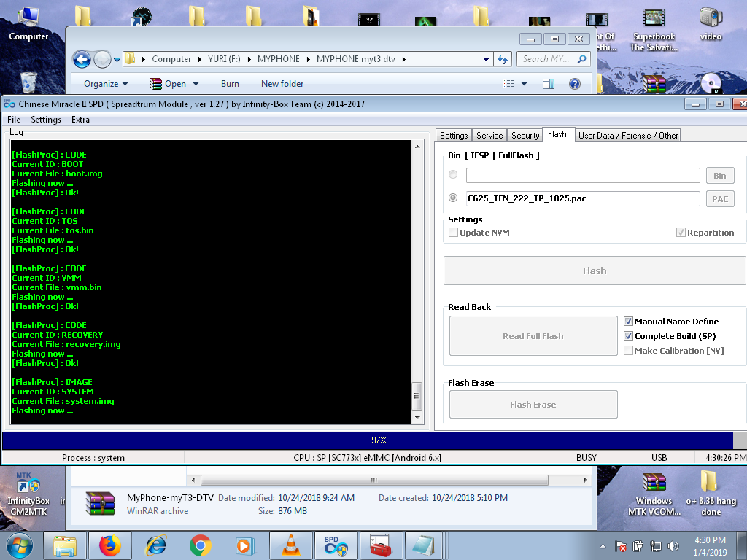747x560 pixels.
Task: Open the notepad taskbar application
Action: 424,545
